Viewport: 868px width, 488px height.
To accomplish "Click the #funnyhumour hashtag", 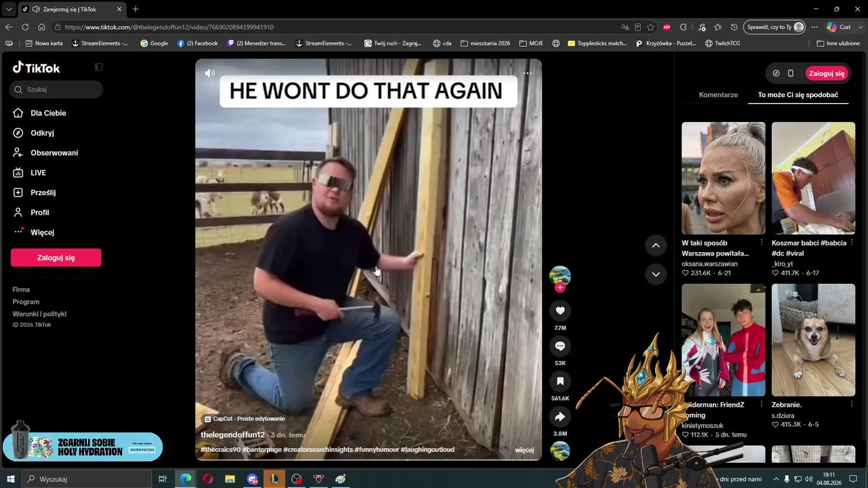I will (376, 449).
